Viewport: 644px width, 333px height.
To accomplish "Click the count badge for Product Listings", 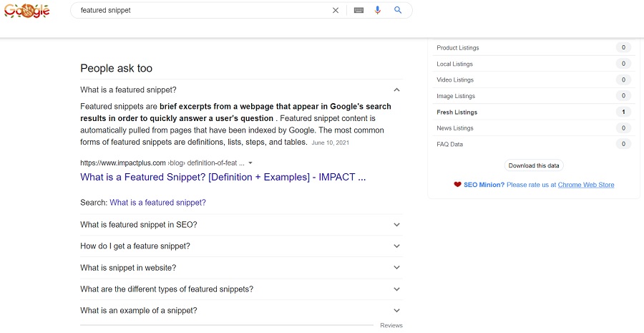I will tap(623, 48).
